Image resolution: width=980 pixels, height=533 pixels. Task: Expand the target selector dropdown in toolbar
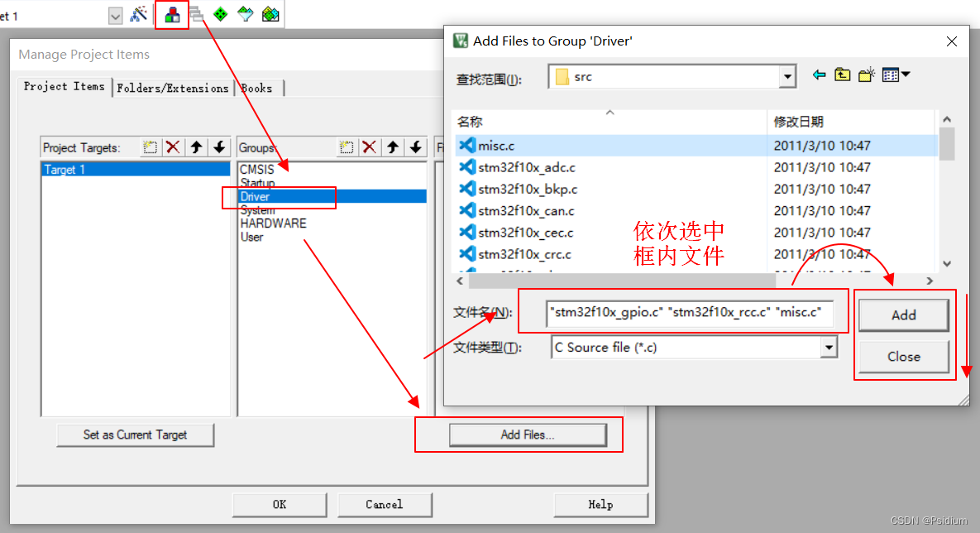pyautogui.click(x=115, y=17)
